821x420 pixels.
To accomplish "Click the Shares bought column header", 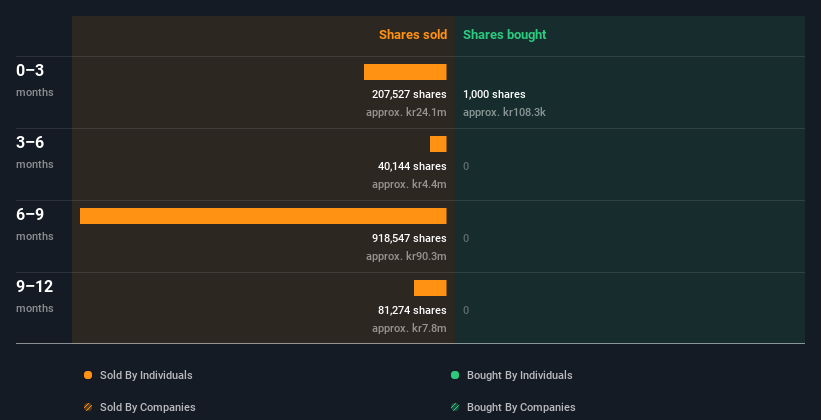I will (x=504, y=35).
